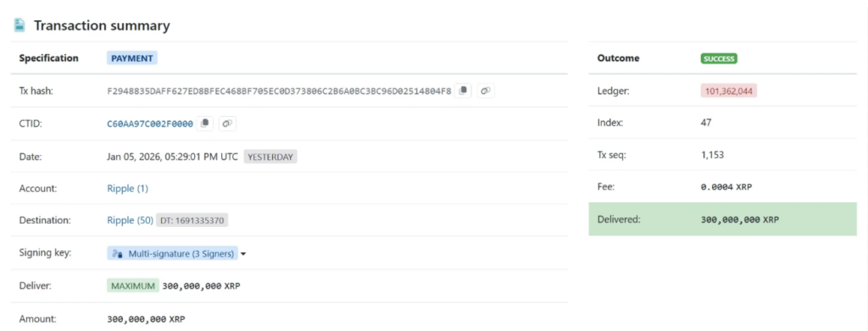Click the PAYMENT type badge
Viewport: 868px width, 331px height.
pos(132,58)
